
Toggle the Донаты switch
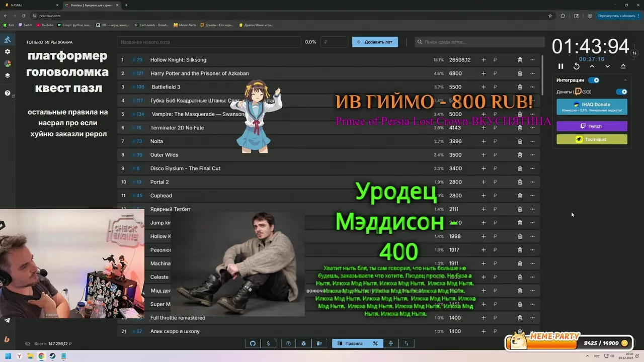pyautogui.click(x=622, y=92)
